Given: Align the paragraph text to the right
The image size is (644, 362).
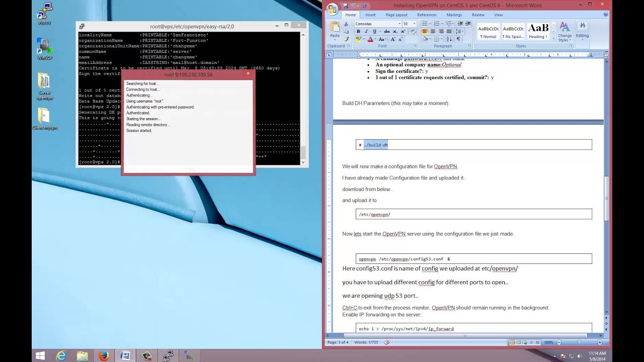Looking at the screenshot, I should [441, 31].
